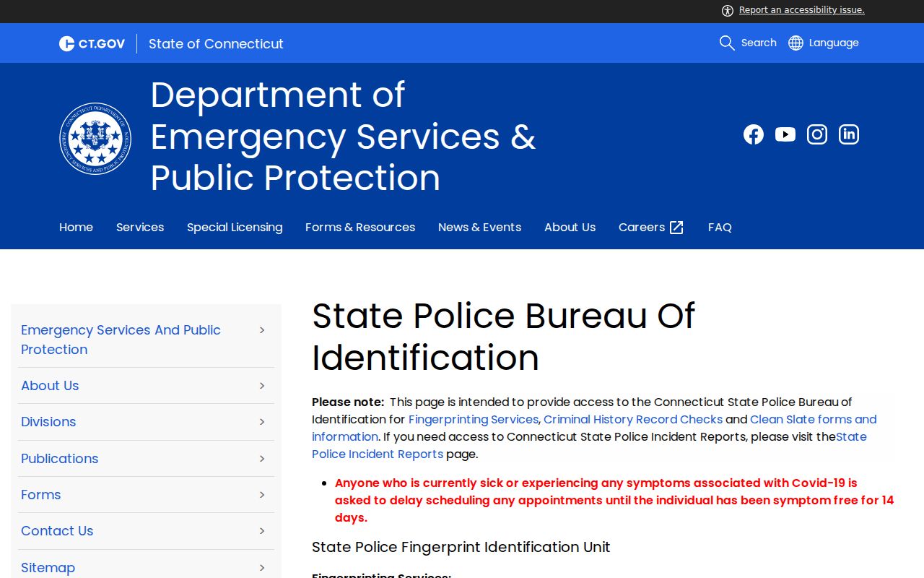924x578 pixels.
Task: Click the Department of Emergency Services title
Action: (x=343, y=136)
